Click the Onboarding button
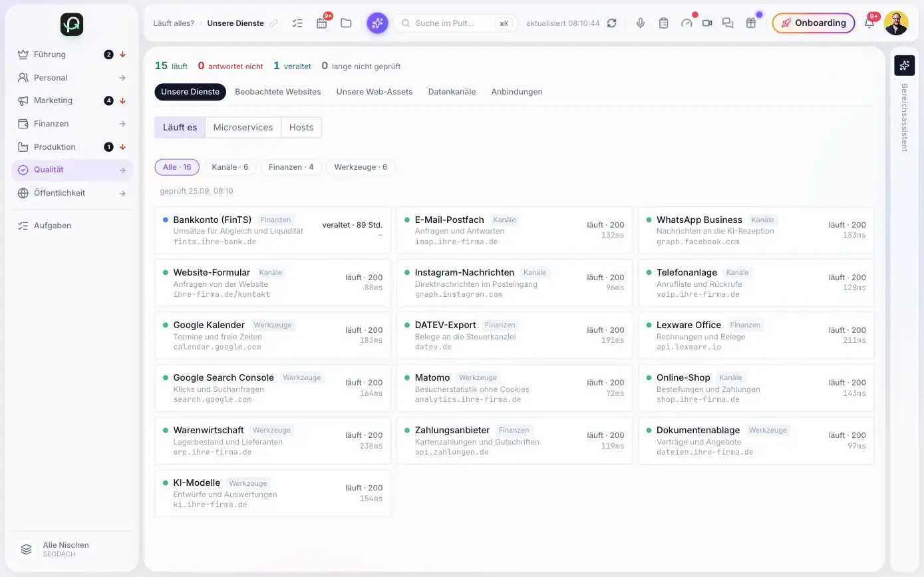Viewport: 924px width, 577px height. 814,23
